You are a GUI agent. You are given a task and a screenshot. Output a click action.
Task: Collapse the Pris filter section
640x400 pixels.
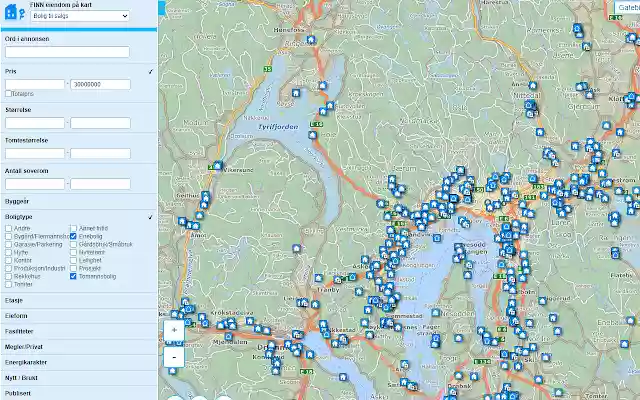(x=79, y=71)
